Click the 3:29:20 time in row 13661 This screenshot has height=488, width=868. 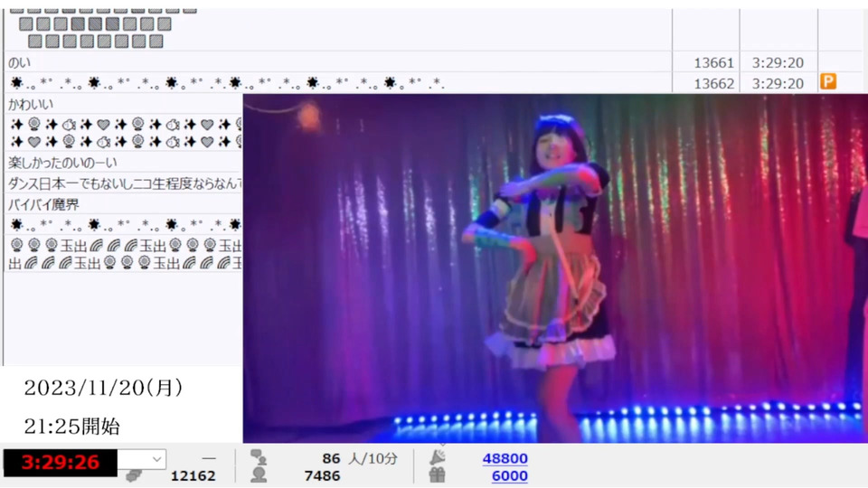click(778, 62)
